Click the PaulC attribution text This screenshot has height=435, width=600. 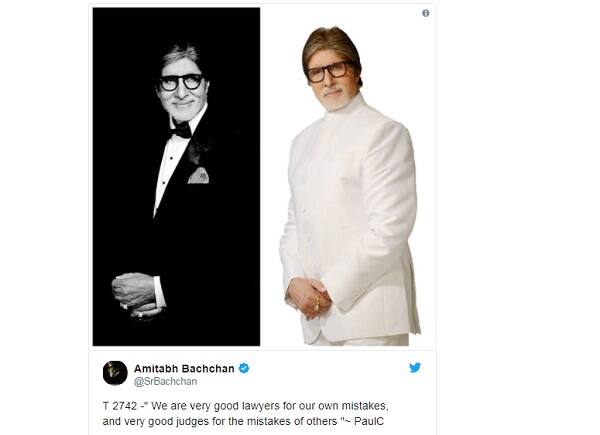[369, 422]
